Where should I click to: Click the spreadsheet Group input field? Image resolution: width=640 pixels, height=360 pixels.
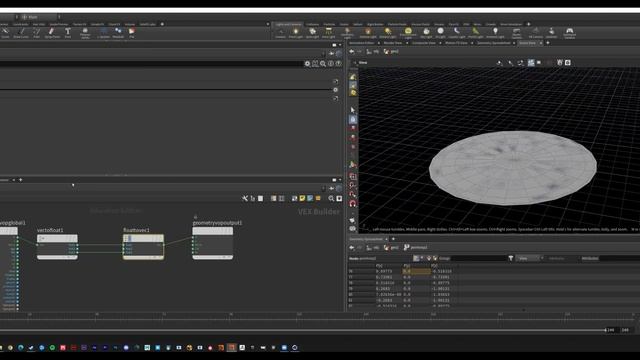click(x=478, y=258)
